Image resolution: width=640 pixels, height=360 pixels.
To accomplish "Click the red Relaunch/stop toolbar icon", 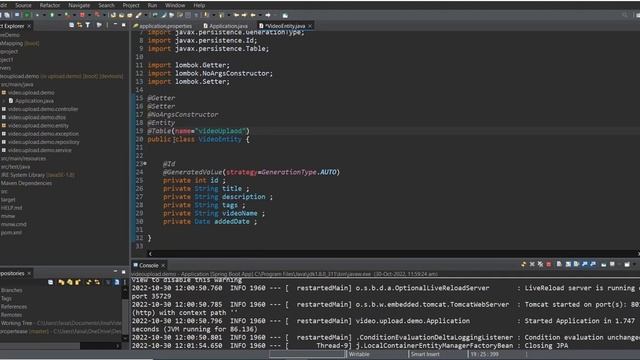I will pyautogui.click(x=82, y=15).
